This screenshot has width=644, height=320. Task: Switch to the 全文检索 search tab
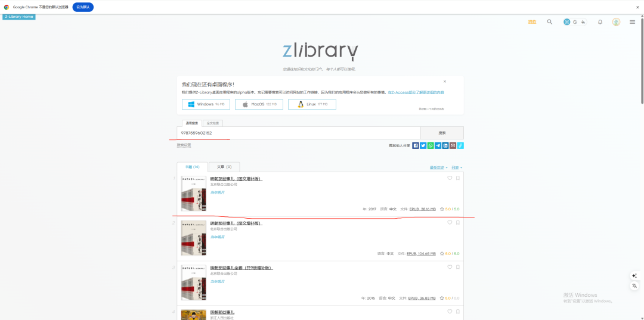213,123
